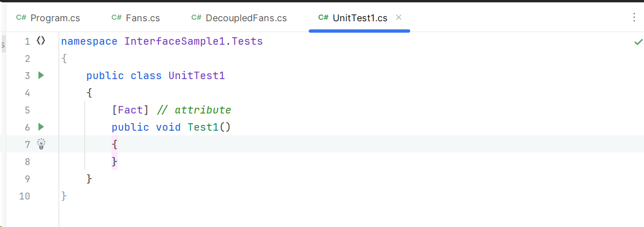Click the C# icon on Program.cs tab
The height and width of the screenshot is (227, 644).
[21, 18]
